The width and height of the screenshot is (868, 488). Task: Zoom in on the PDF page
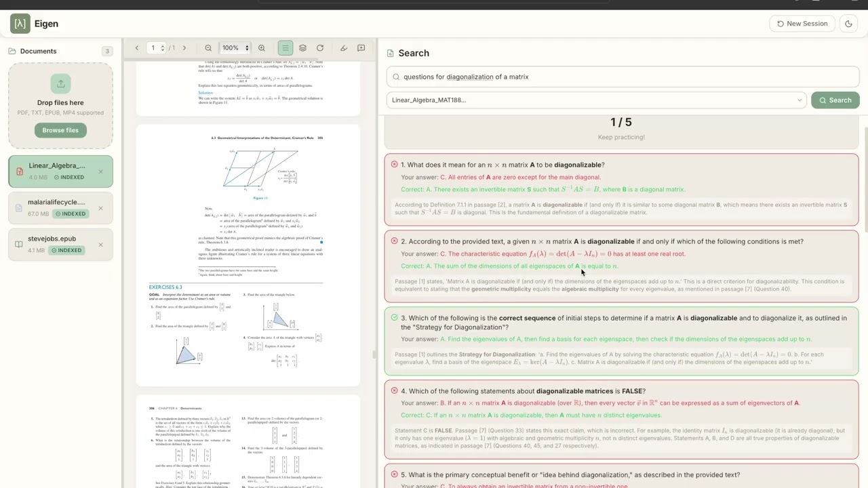[261, 47]
